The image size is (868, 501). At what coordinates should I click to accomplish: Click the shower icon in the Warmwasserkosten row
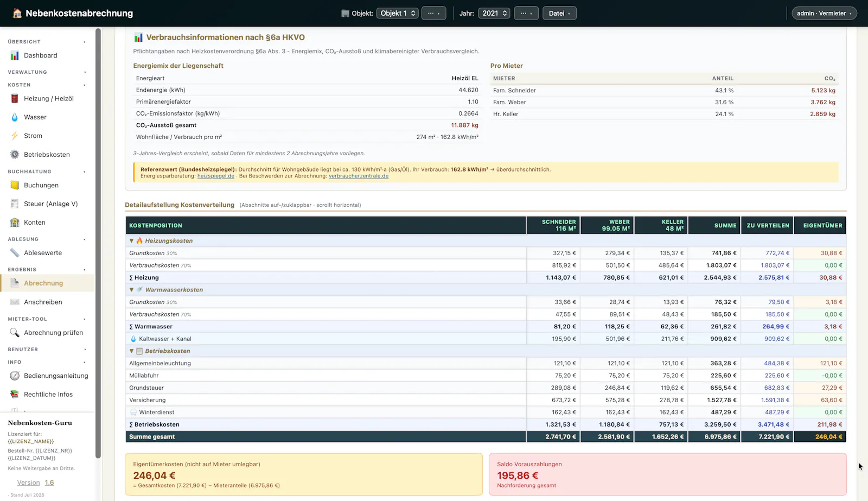coord(139,290)
